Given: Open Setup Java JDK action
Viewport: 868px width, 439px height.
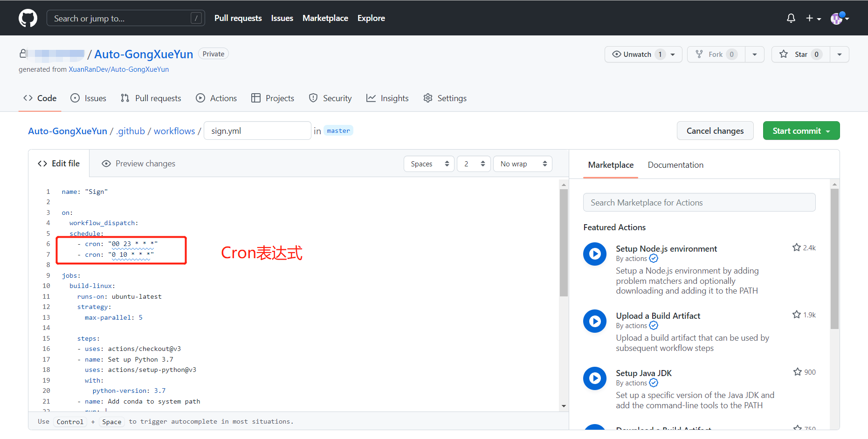Looking at the screenshot, I should pyautogui.click(x=644, y=373).
